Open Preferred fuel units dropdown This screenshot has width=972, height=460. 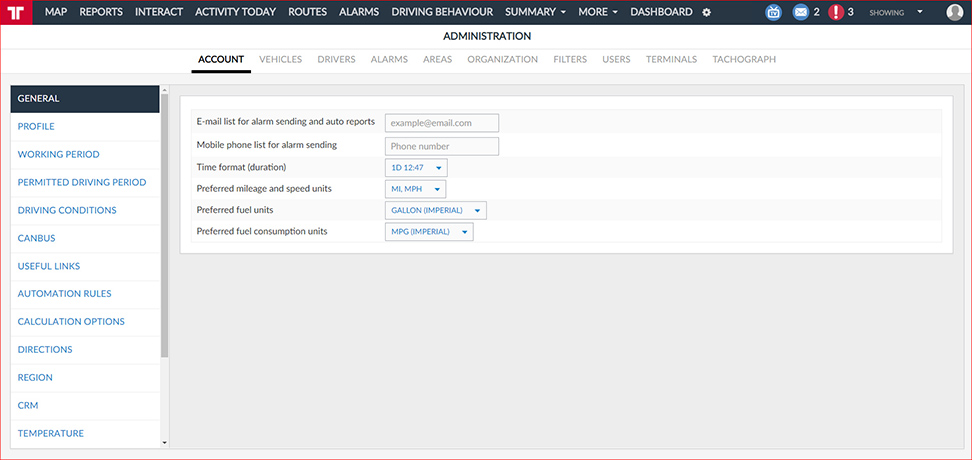(435, 211)
